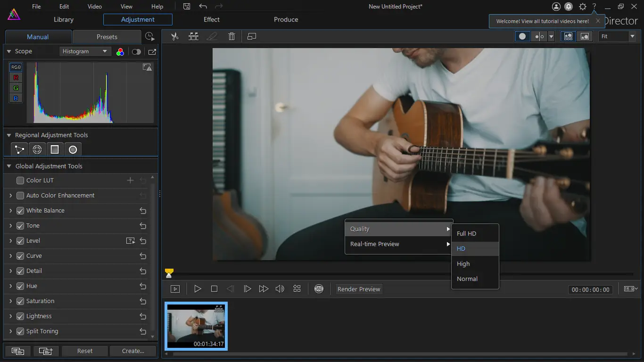Select the radial mask circle tool
Viewport: 644px width, 362px height.
click(x=73, y=149)
